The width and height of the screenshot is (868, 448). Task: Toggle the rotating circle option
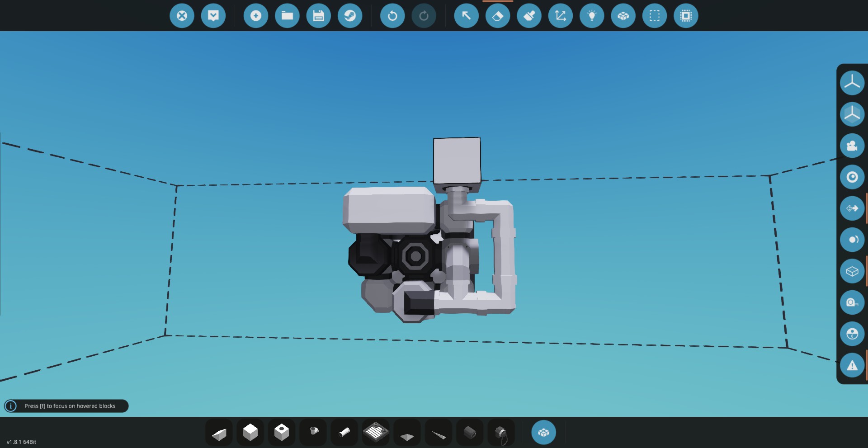(852, 240)
